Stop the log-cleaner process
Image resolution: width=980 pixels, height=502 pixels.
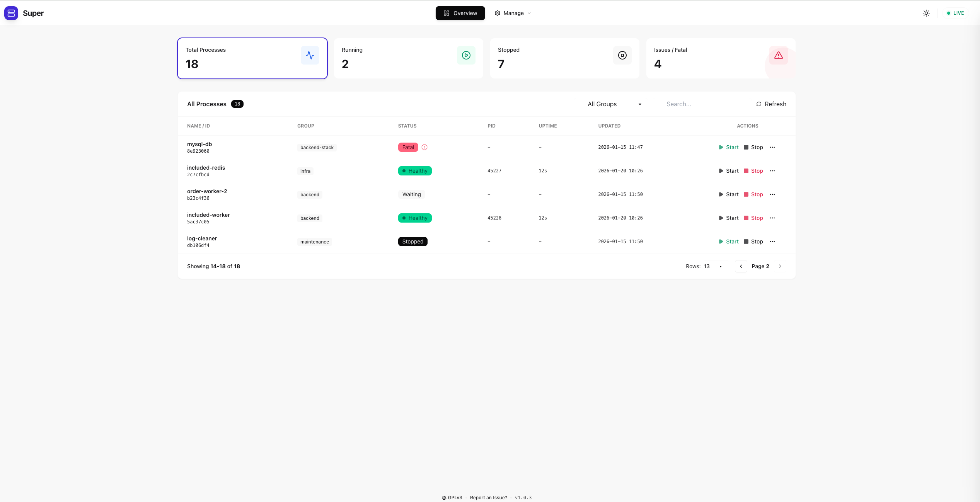point(753,242)
